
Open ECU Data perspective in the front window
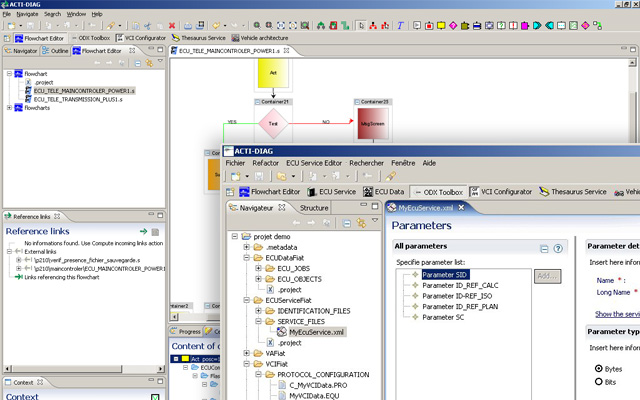(384, 192)
